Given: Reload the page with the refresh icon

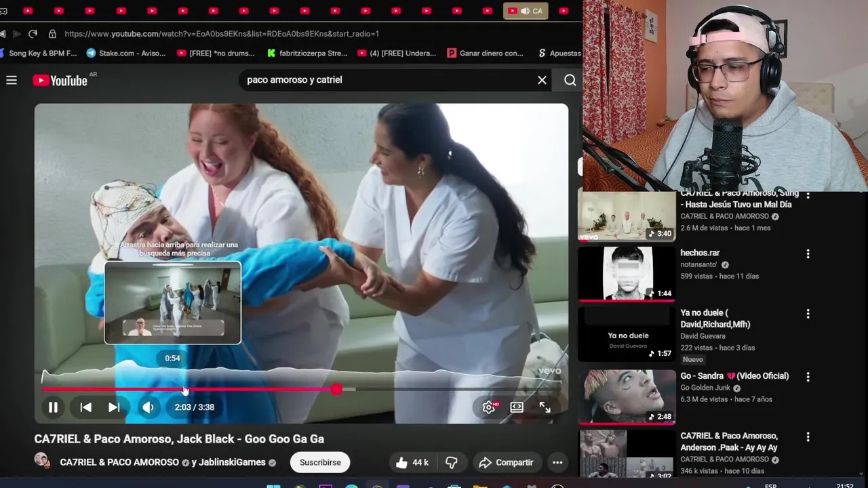Looking at the screenshot, I should click(33, 33).
